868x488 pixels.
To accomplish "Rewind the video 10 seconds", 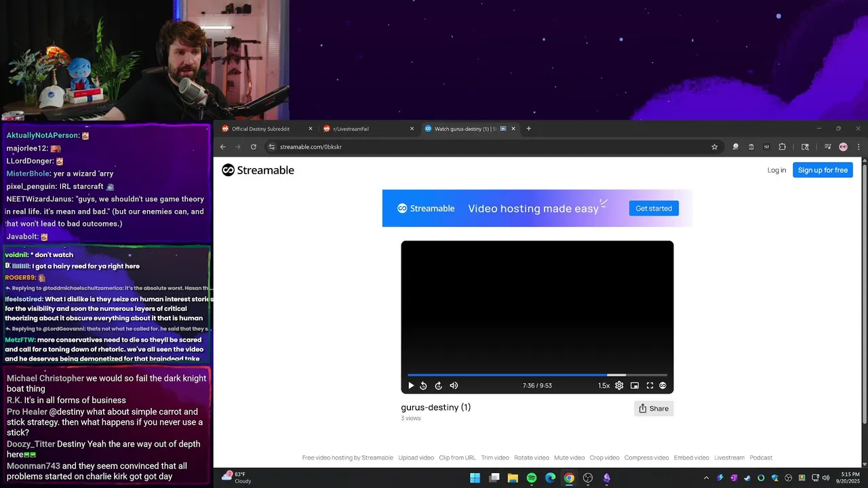I will point(423,386).
